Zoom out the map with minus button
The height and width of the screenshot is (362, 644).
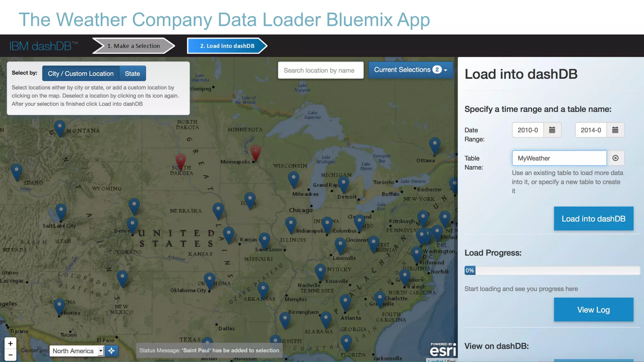(x=10, y=355)
